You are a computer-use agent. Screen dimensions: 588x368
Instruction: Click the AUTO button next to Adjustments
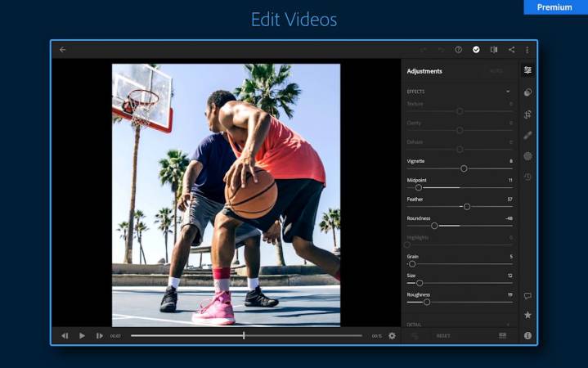click(x=496, y=71)
